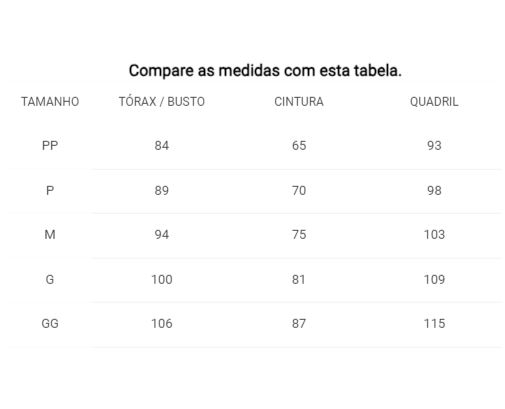Click the bust value 84 for PP
The height and width of the screenshot is (409, 505).
(x=162, y=146)
